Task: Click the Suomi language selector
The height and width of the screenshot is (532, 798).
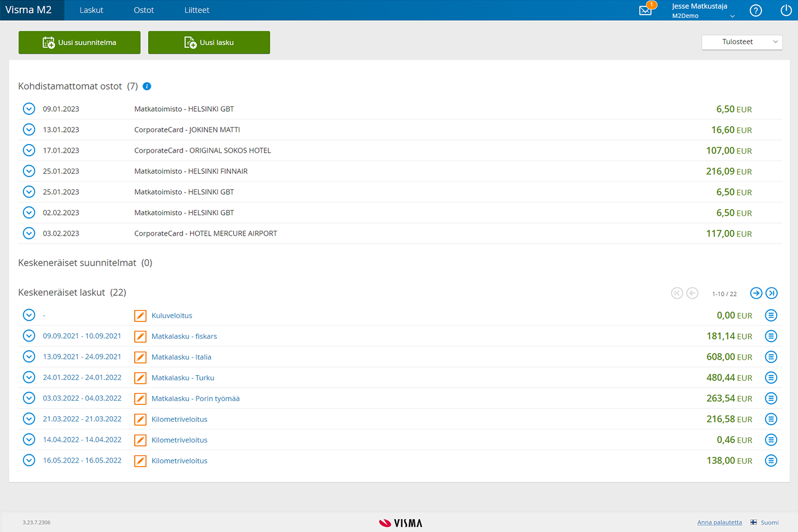Action: pos(769,522)
